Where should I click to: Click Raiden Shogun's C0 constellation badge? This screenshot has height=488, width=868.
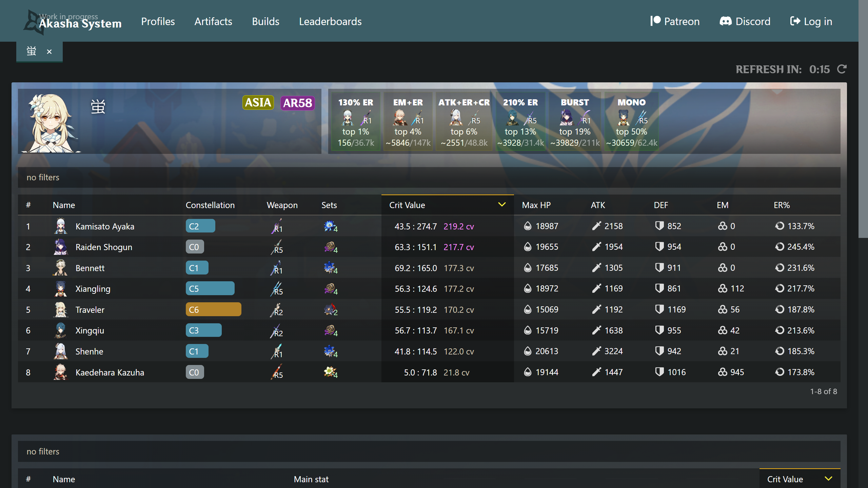pos(195,247)
